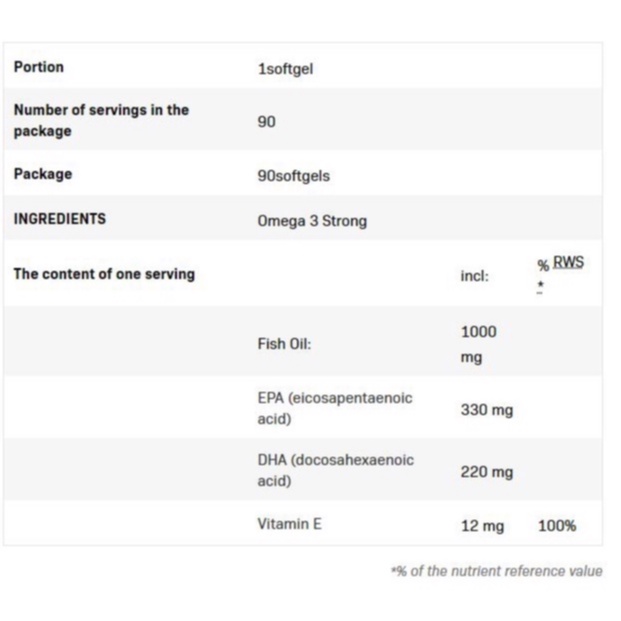Screen dimensions: 621x621
Task: Select the Omega 3 Strong text
Action: tap(312, 221)
